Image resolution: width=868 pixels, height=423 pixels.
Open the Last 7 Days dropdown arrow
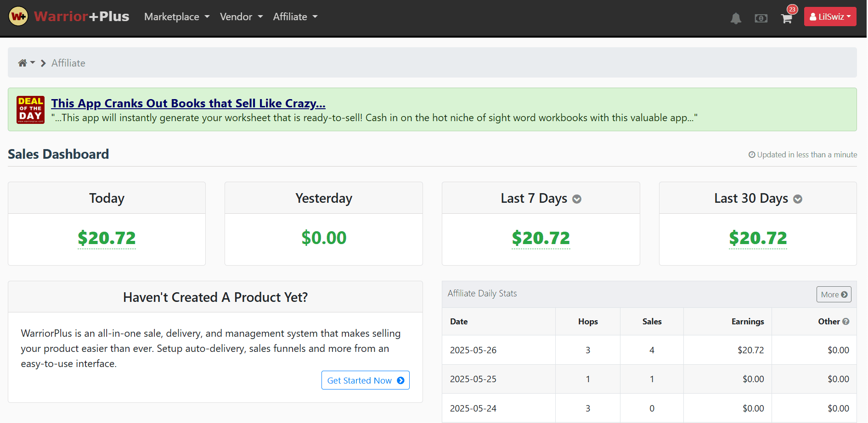(577, 199)
